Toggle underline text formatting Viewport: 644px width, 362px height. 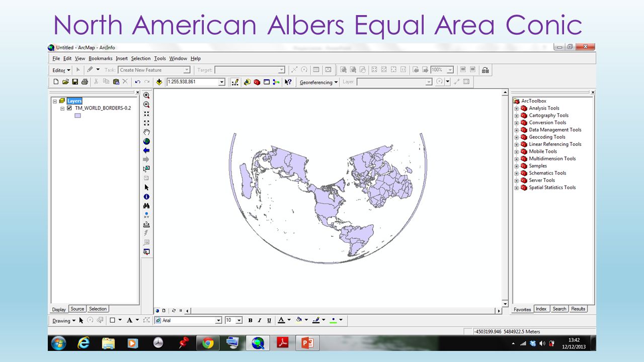pyautogui.click(x=269, y=320)
